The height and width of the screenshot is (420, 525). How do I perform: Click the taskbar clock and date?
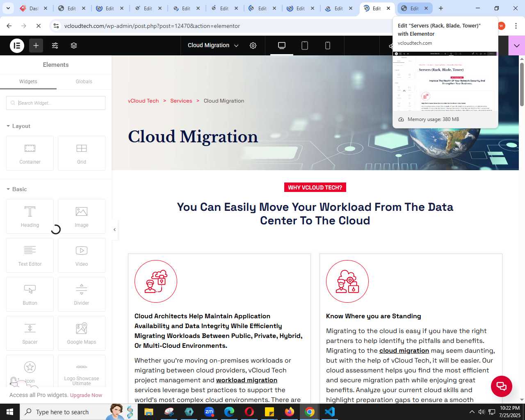click(510, 412)
